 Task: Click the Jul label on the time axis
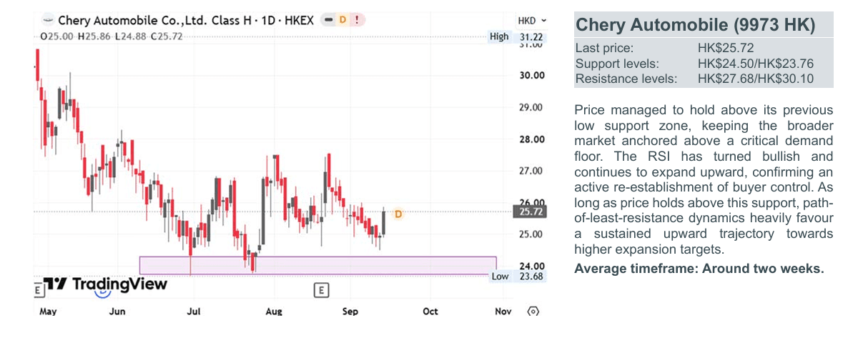pos(193,312)
